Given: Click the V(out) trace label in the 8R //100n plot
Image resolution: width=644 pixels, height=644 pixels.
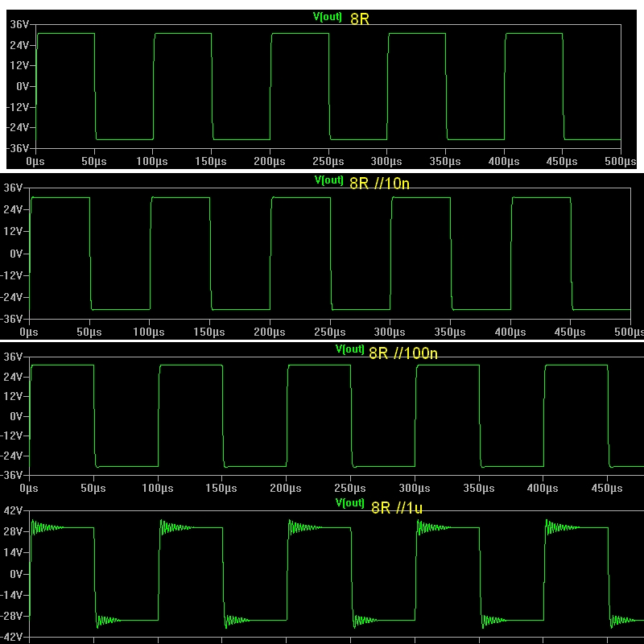Looking at the screenshot, I should pos(349,349).
